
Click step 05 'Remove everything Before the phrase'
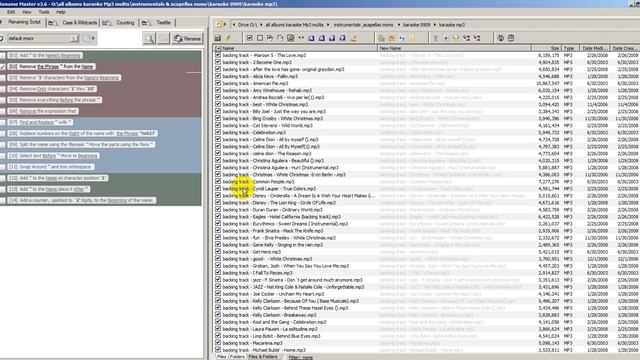point(54,100)
